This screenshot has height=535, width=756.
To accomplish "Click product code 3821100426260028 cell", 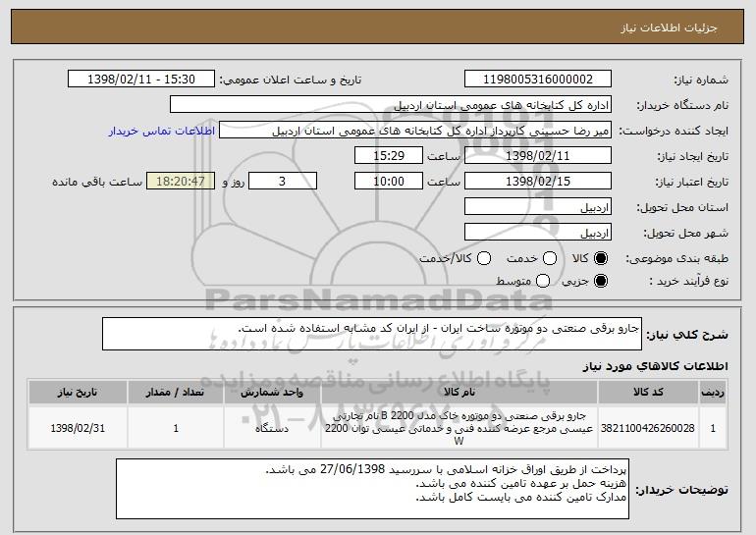I will (x=648, y=428).
